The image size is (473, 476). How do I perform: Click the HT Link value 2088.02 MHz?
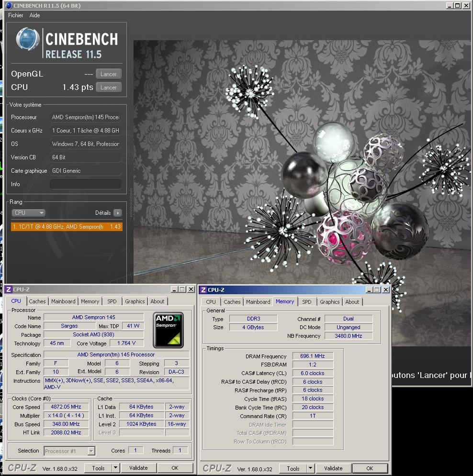[66, 432]
